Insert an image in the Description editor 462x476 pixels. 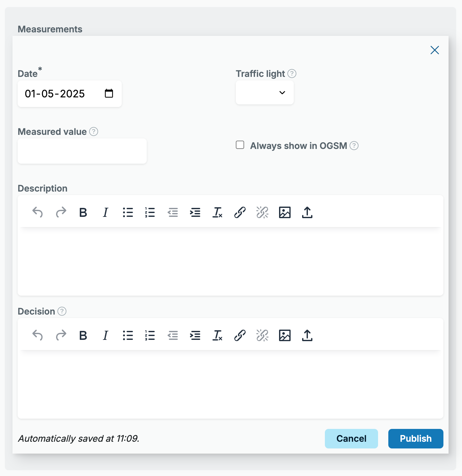[285, 212]
